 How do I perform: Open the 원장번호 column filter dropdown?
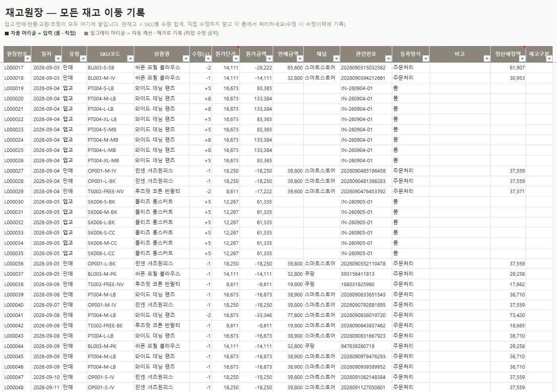tap(27, 59)
